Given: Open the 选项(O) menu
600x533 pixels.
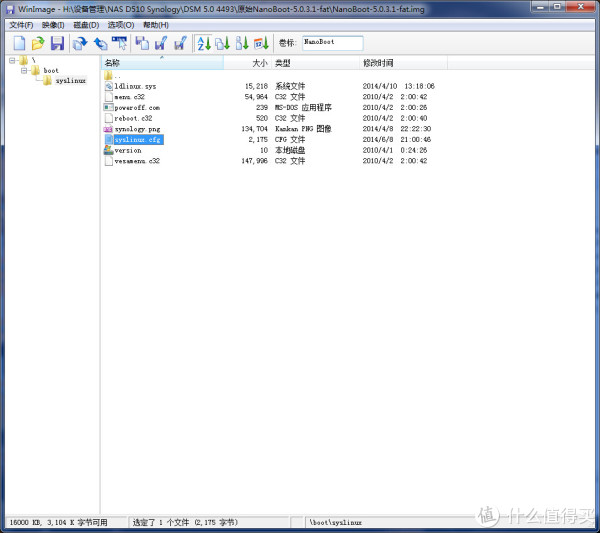Looking at the screenshot, I should pos(121,24).
